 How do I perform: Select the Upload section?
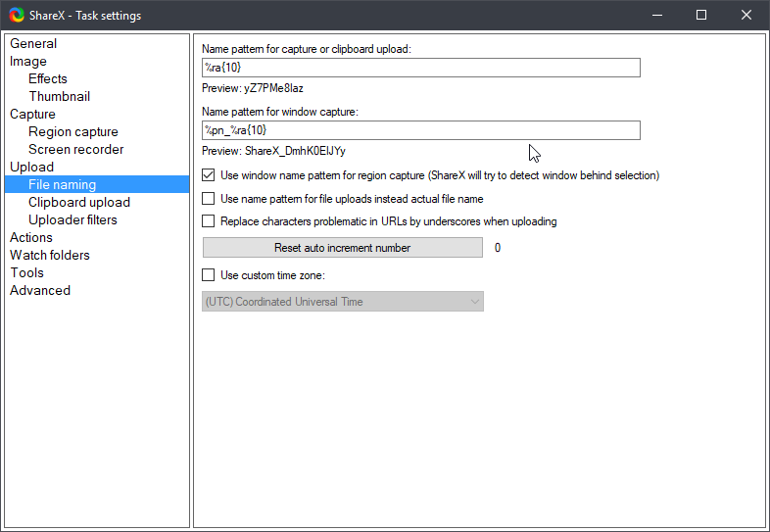tap(32, 168)
